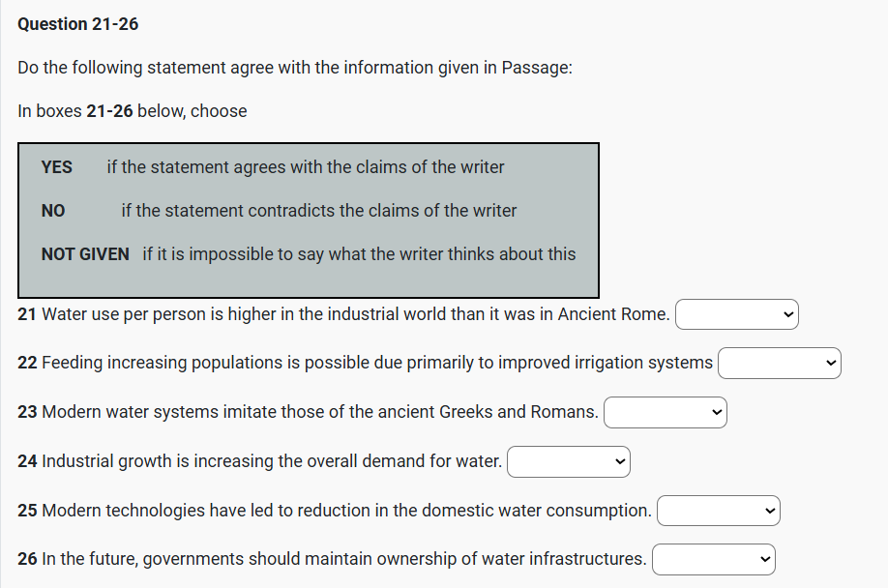Expand the dropdown next to statement 23
The image size is (888, 588).
click(666, 413)
